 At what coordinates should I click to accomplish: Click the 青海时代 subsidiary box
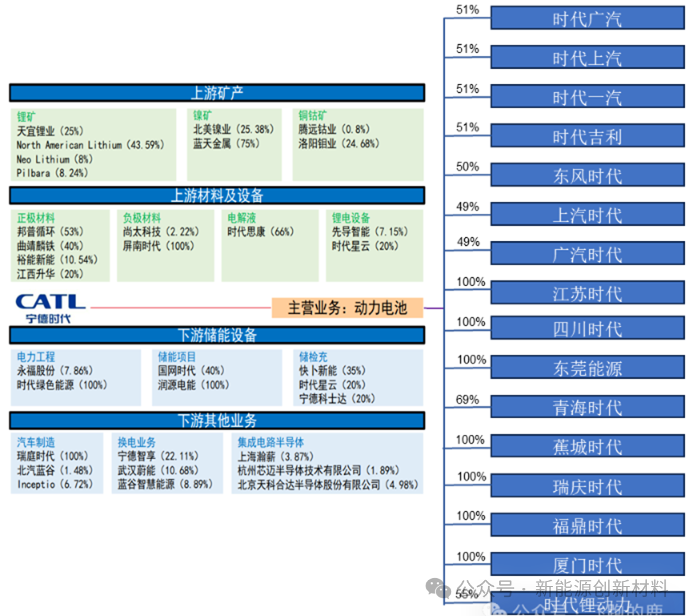(x=588, y=407)
